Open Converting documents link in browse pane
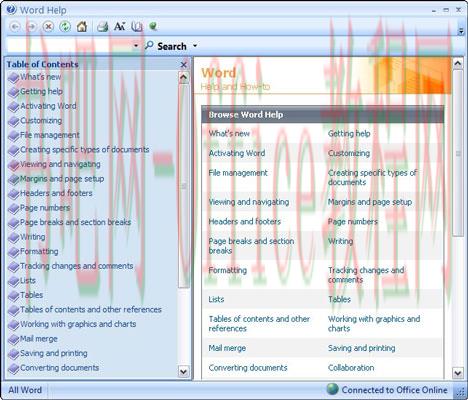The image size is (468, 400). pos(248,368)
